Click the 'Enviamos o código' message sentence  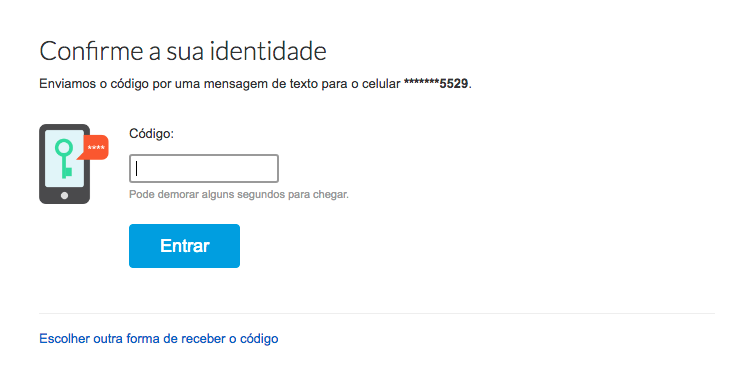coord(255,84)
